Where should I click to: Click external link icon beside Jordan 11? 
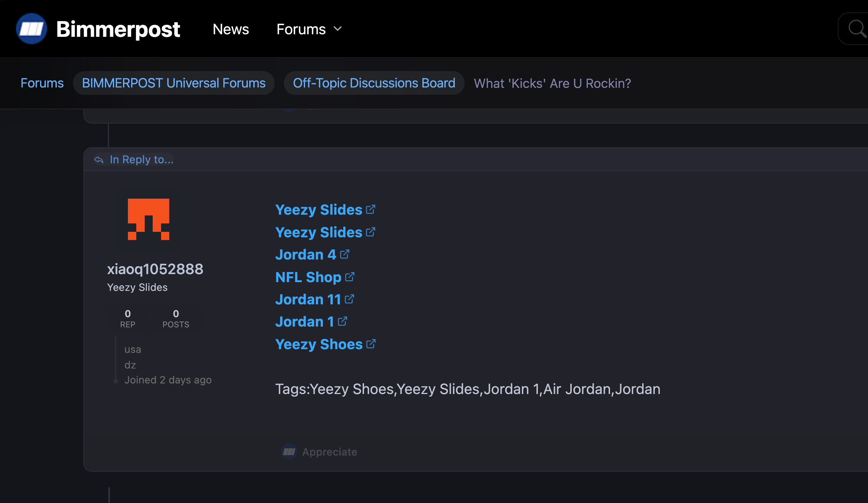[349, 299]
